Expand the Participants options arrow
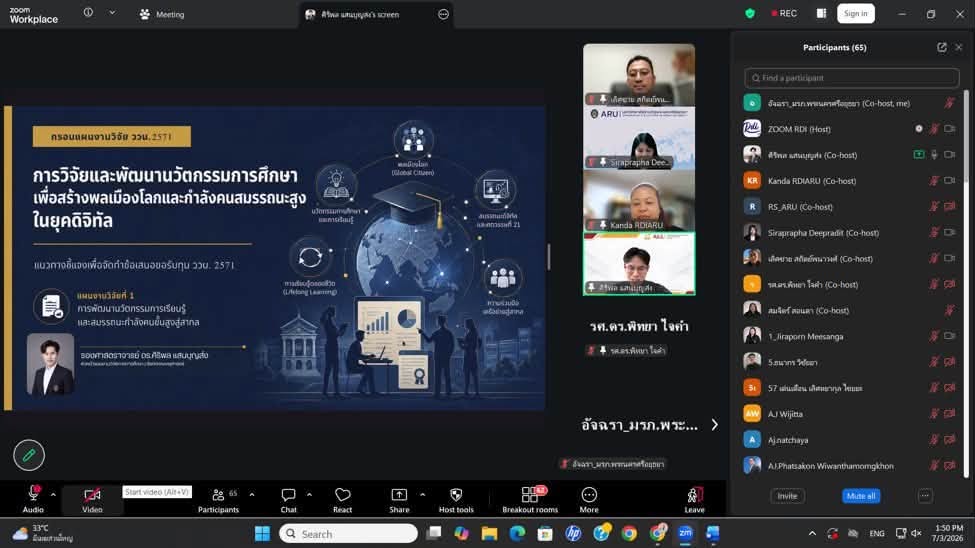Image resolution: width=975 pixels, height=548 pixels. (252, 495)
